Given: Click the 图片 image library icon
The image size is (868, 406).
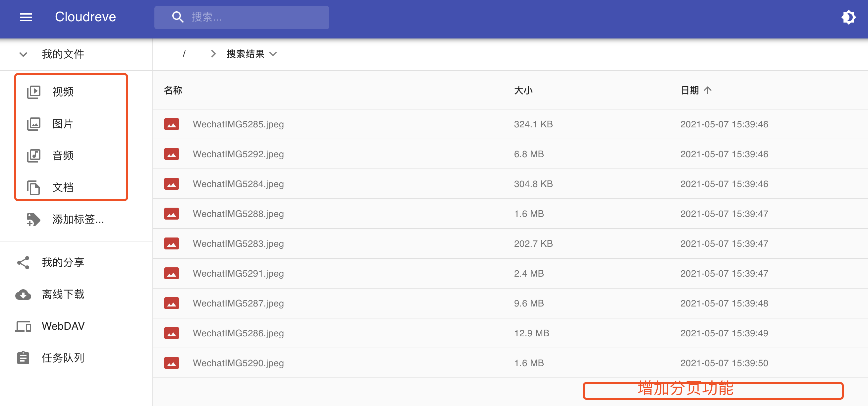Looking at the screenshot, I should (x=34, y=124).
